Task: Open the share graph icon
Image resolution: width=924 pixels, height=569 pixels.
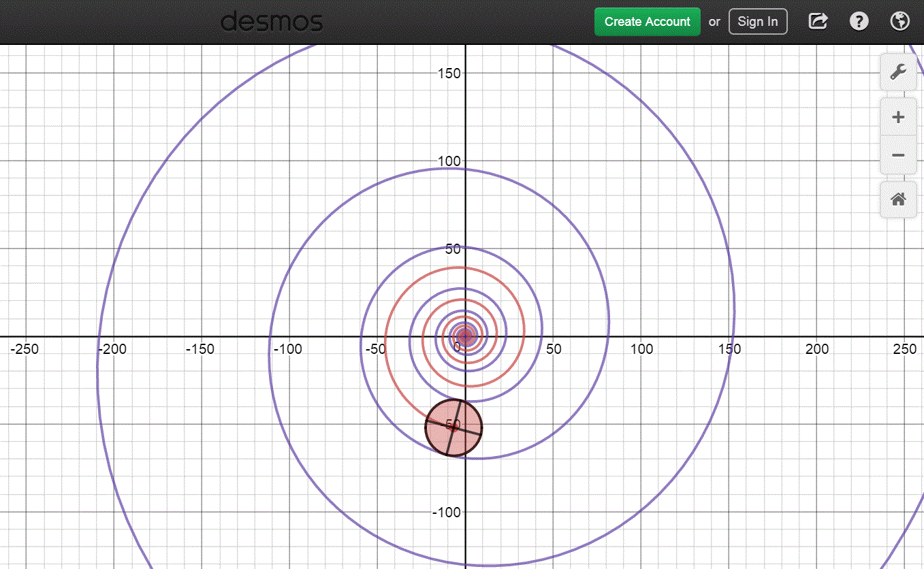Action: point(818,21)
